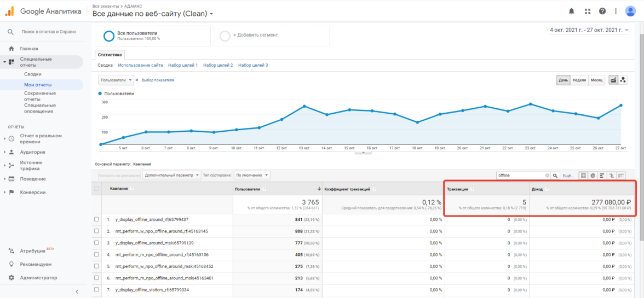Image resolution: width=644 pixels, height=298 pixels.
Task: Set the chart interval to Неделя
Action: pyautogui.click(x=579, y=80)
